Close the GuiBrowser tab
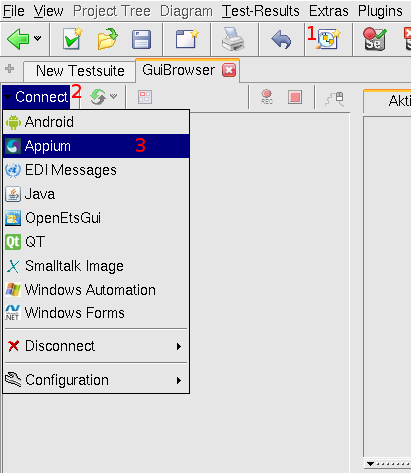This screenshot has height=473, width=411. click(x=229, y=70)
